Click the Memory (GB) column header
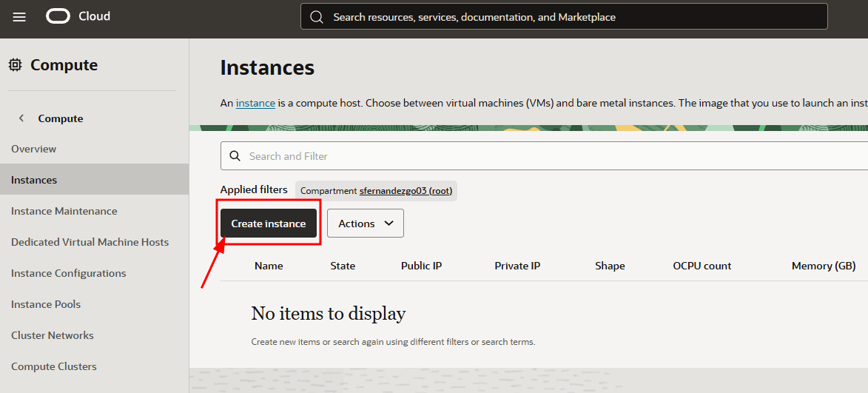The height and width of the screenshot is (393, 868). point(824,266)
